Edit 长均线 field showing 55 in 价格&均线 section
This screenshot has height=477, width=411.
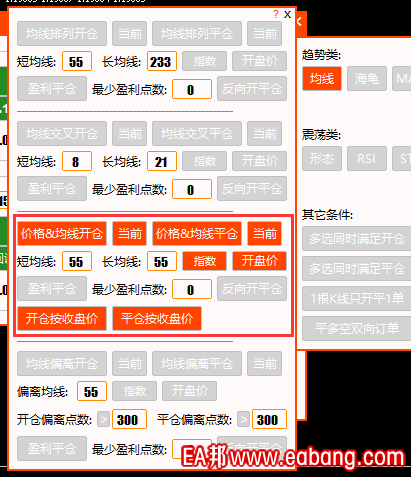[162, 261]
